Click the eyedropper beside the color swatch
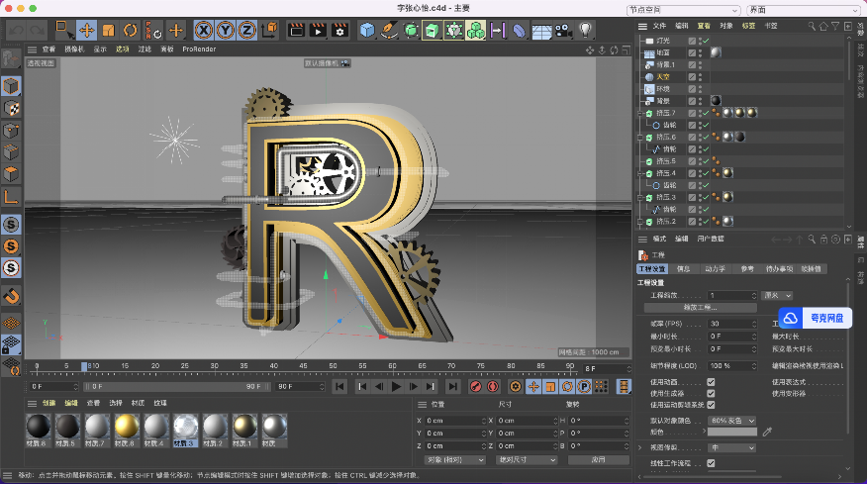 pos(767,432)
